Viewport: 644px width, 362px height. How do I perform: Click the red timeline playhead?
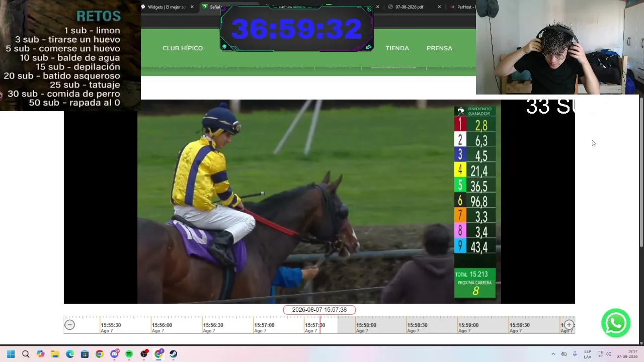coord(320,325)
